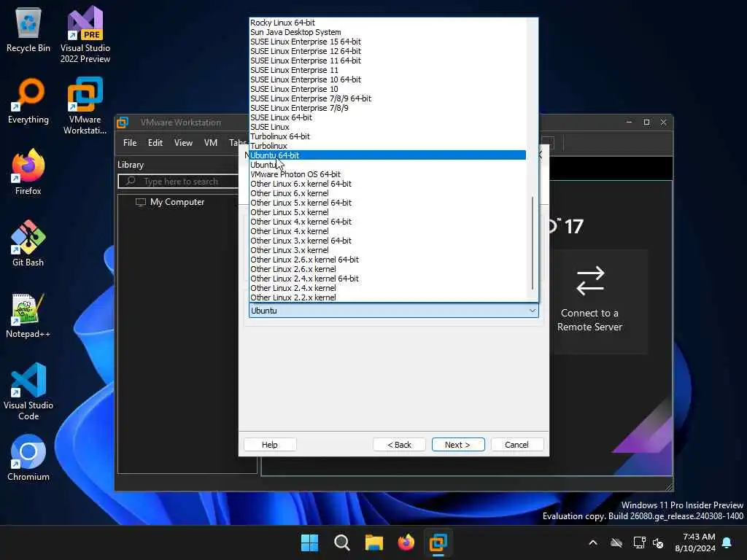747x560 pixels.
Task: Open the VM menu
Action: point(211,143)
